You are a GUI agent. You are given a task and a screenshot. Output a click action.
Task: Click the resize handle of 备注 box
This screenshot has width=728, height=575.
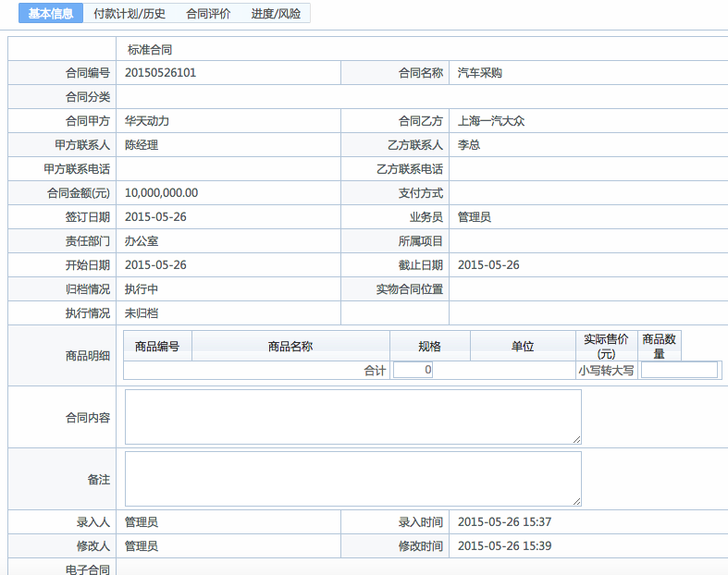577,502
